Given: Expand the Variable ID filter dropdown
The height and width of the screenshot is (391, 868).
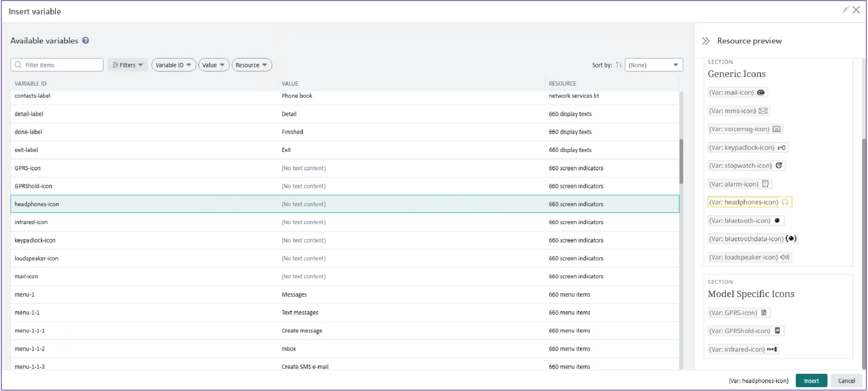Looking at the screenshot, I should [x=173, y=65].
